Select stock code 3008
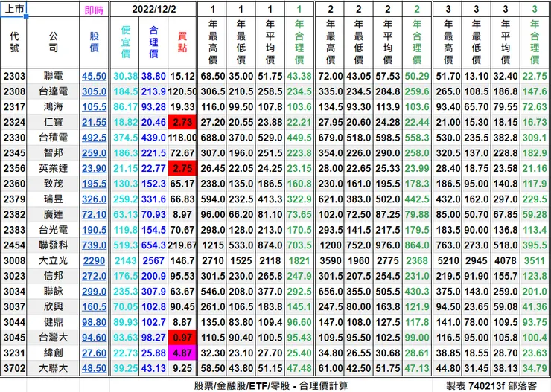Screen dimensions: 551x392 point(14,261)
